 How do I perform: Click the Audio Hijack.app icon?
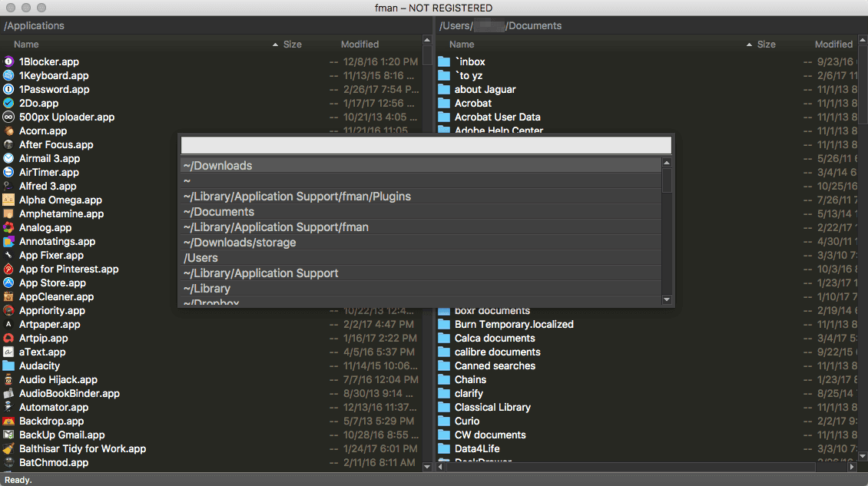click(x=8, y=380)
